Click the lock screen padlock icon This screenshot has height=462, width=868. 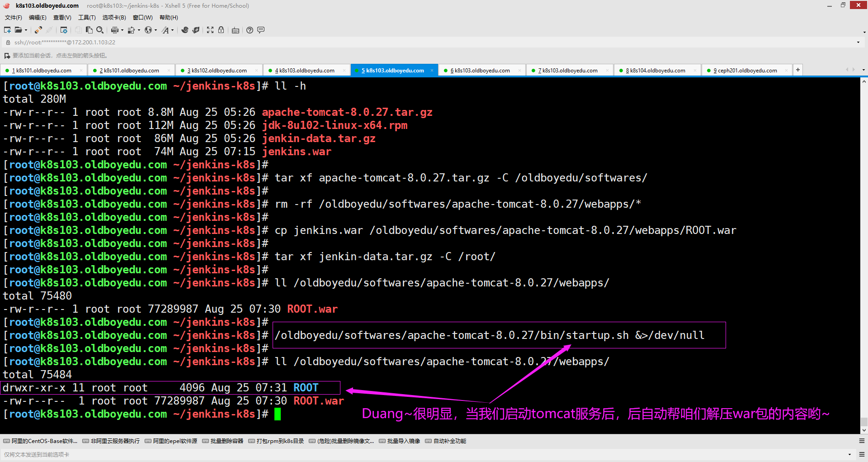click(221, 30)
